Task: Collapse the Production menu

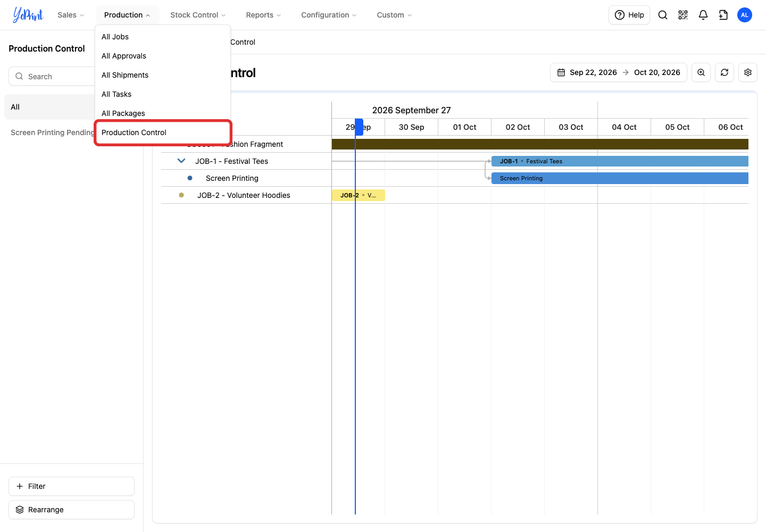Action: [127, 15]
